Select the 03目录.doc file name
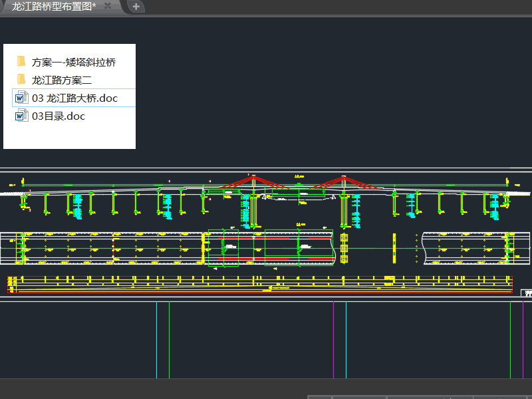The height and width of the screenshot is (399, 532). coord(59,116)
